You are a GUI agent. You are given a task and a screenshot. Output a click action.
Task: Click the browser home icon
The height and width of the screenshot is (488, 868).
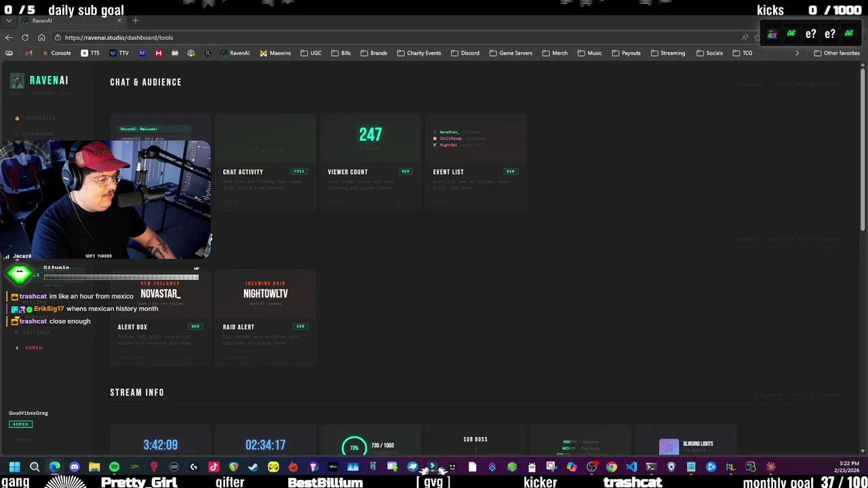tap(41, 37)
